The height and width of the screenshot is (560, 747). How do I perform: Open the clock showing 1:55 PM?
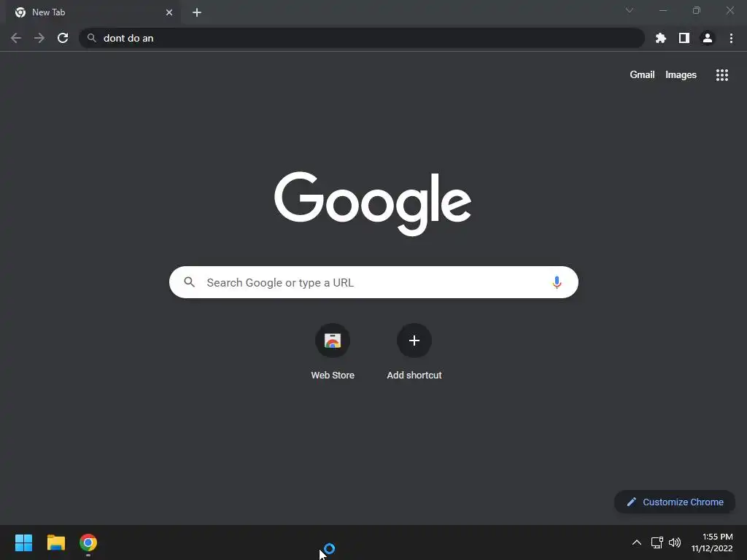point(712,542)
